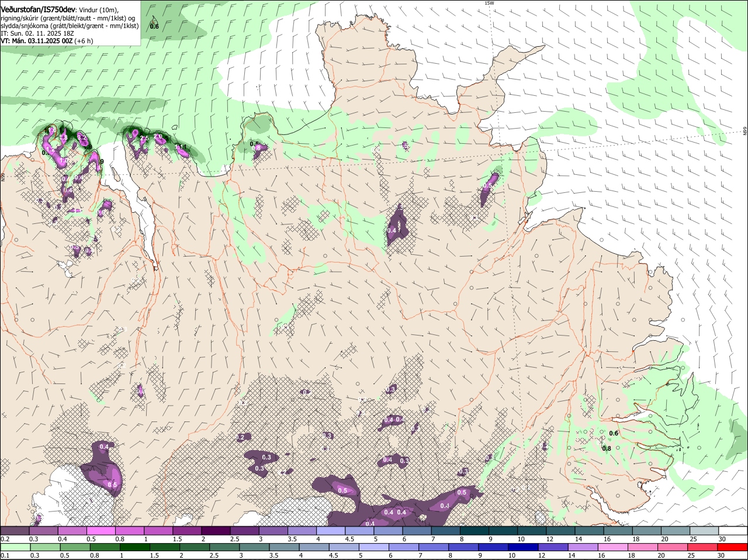Viewport: 748px width, 560px height.
Task: Pick upper legend swatch between 2 and 2.5
Action: pyautogui.click(x=216, y=530)
